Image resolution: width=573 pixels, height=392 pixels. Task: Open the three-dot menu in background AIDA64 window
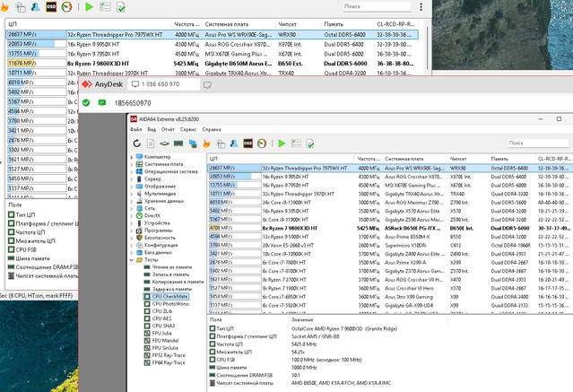click(x=421, y=6)
